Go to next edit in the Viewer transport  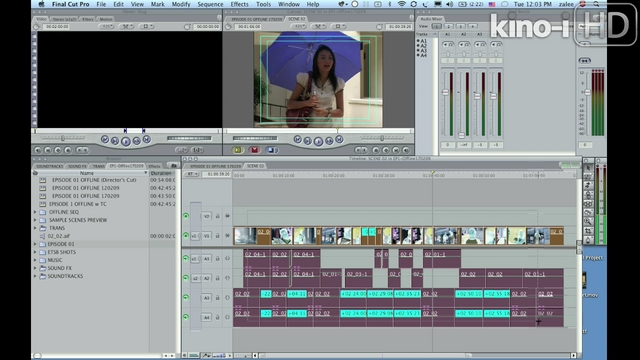click(x=147, y=140)
